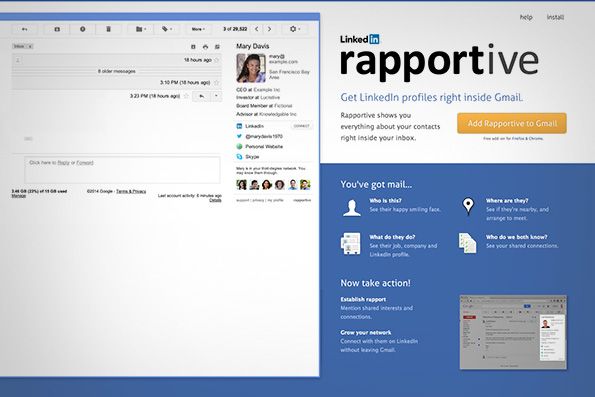Click the first shared connection avatar
The width and height of the screenshot is (595, 397).
pyautogui.click(x=241, y=185)
